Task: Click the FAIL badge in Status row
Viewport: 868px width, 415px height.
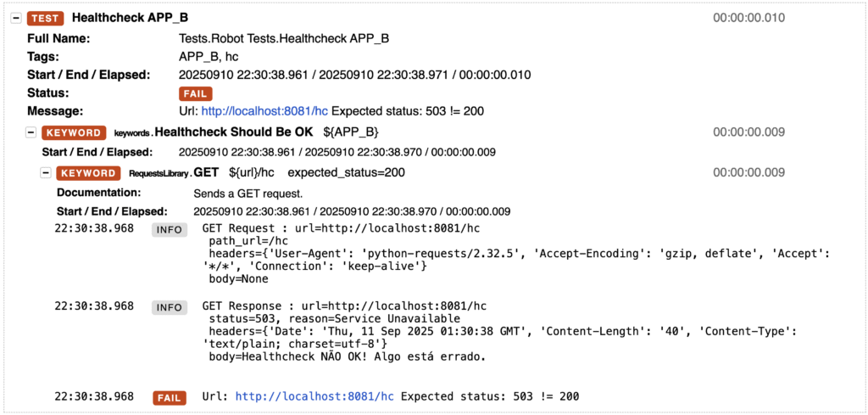Action: [195, 93]
